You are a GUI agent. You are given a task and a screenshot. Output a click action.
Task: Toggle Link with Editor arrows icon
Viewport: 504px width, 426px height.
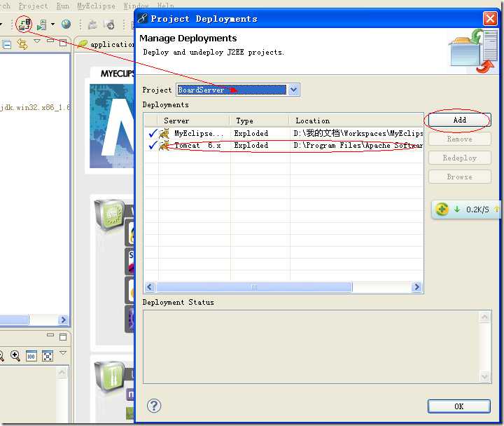[x=22, y=44]
